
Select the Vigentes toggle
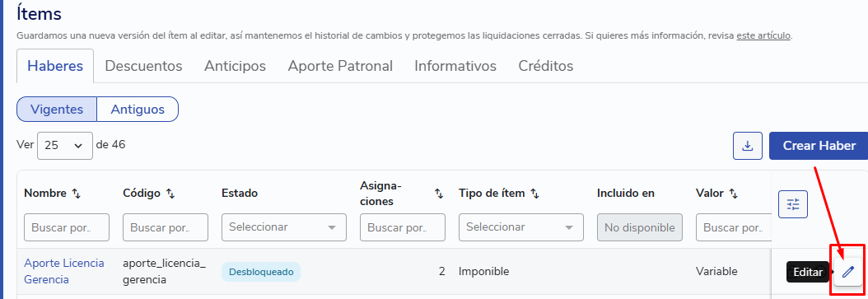[57, 109]
